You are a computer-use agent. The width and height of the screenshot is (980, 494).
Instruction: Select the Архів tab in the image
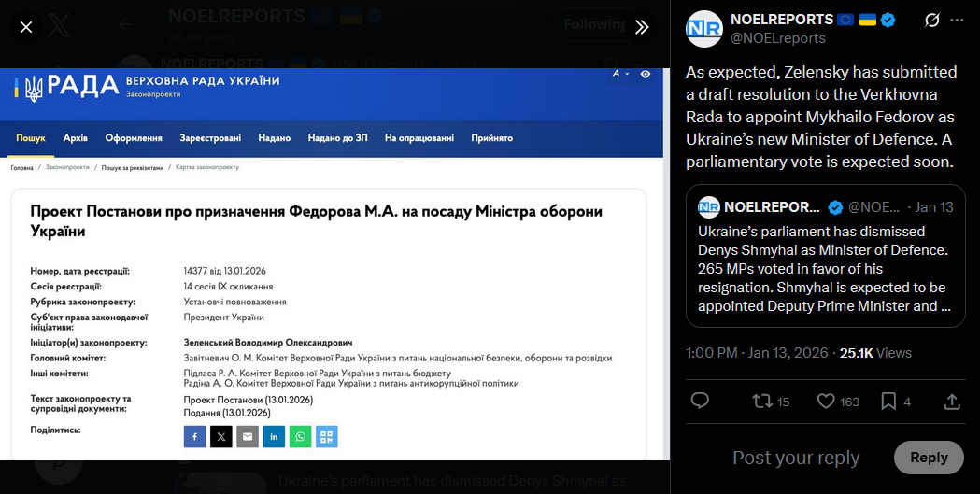[75, 138]
